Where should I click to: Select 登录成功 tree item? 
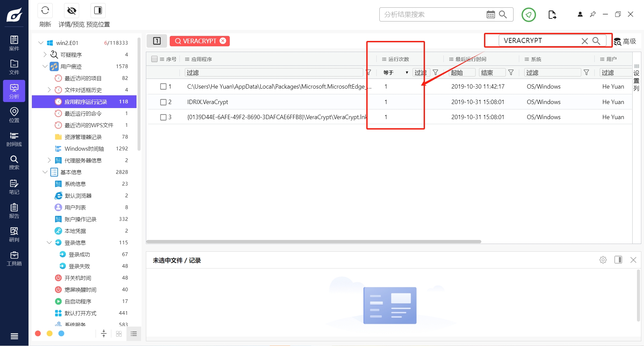tap(79, 254)
